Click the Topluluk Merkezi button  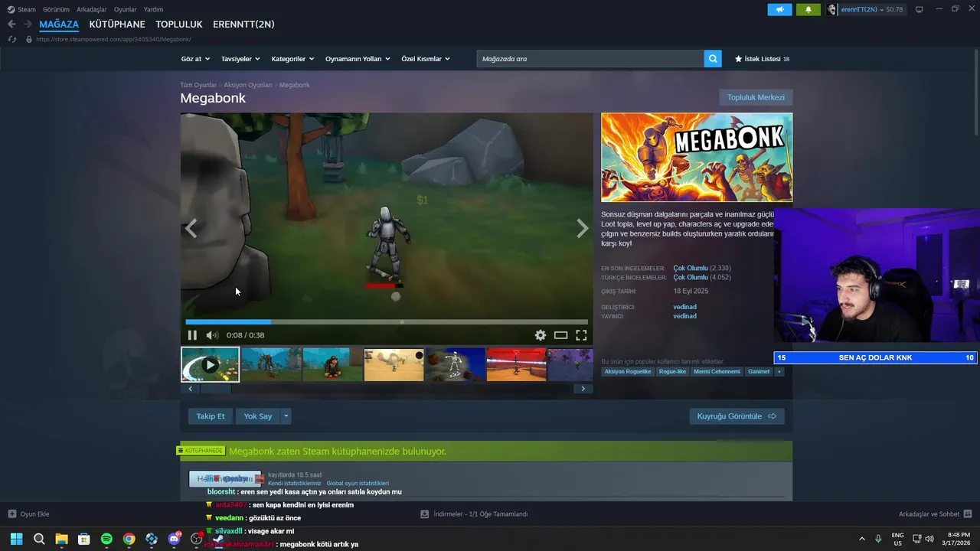click(756, 97)
